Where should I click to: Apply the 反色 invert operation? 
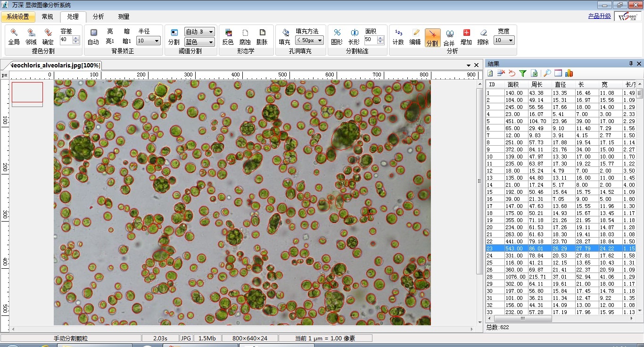coord(228,37)
